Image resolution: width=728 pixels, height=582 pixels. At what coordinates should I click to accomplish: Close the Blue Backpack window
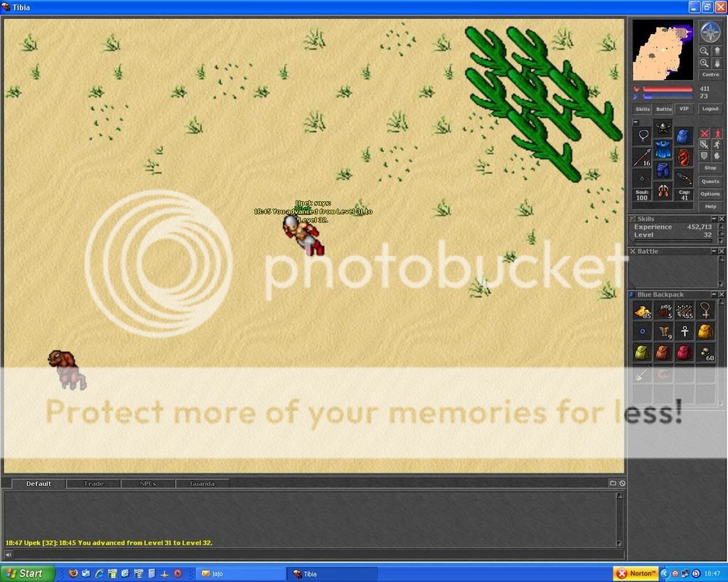[x=722, y=294]
